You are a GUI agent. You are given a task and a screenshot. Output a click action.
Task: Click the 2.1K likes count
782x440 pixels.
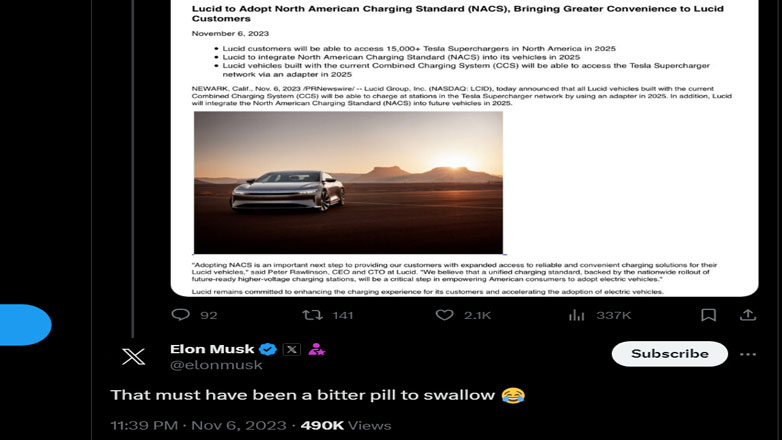(x=477, y=315)
